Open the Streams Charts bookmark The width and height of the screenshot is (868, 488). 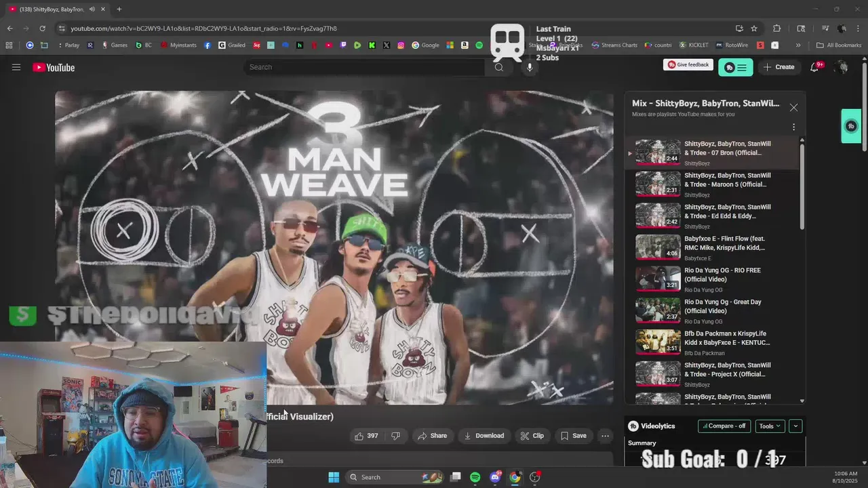(614, 45)
